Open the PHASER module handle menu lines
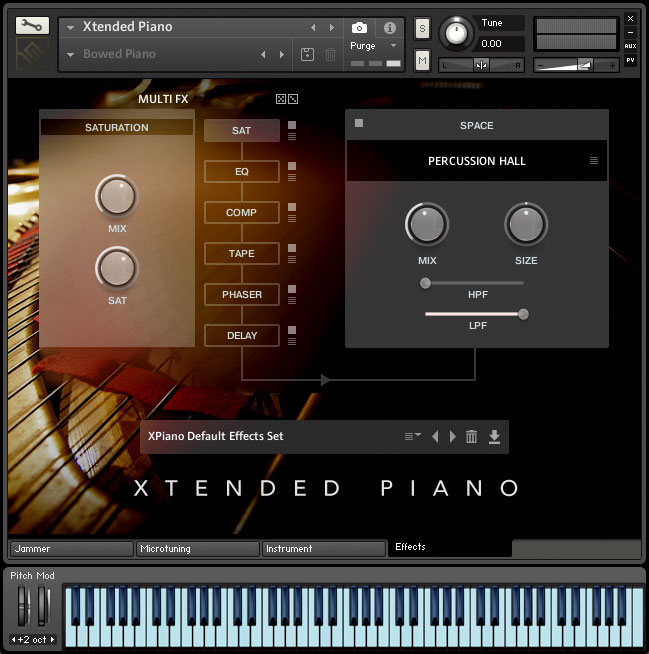Screen dimensions: 649x654 [x=292, y=300]
